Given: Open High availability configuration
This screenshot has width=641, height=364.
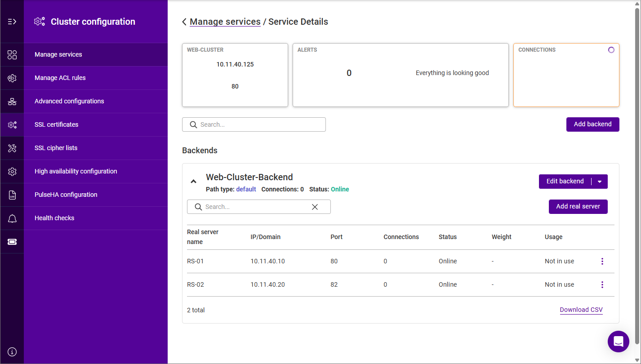Looking at the screenshot, I should (x=96, y=171).
